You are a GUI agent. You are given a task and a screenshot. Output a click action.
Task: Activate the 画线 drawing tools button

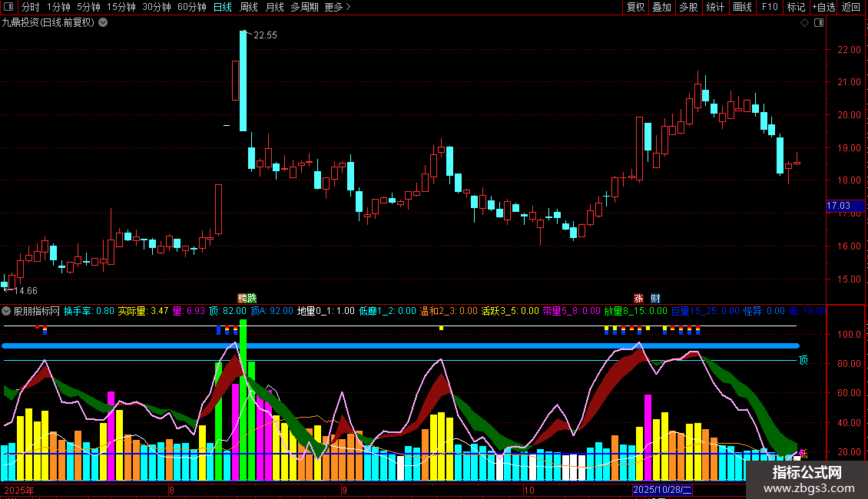coord(742,7)
